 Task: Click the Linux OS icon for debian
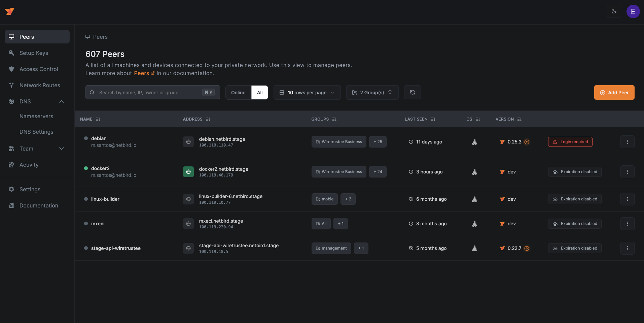[474, 142]
